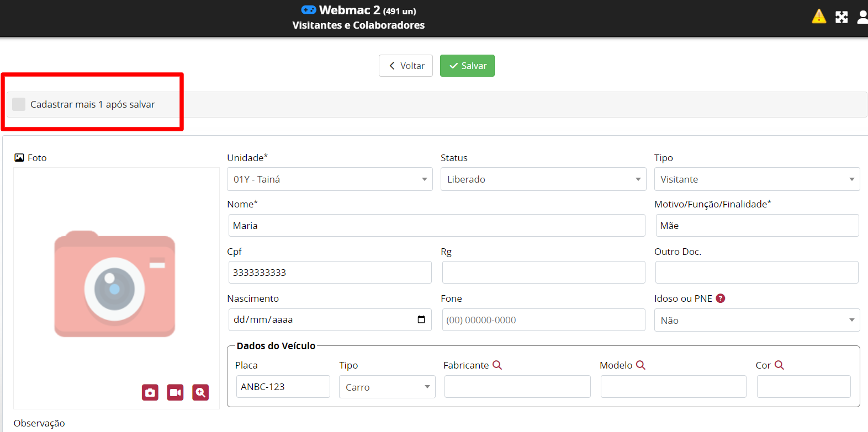The width and height of the screenshot is (868, 432).
Task: Click the Cor search magnifier icon
Action: pos(779,365)
